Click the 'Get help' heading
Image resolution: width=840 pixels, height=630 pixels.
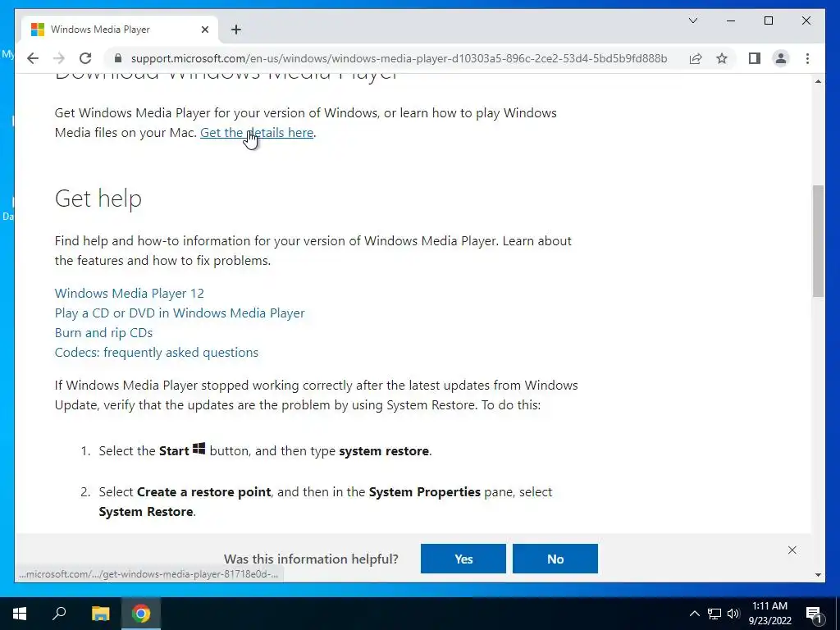pos(98,199)
